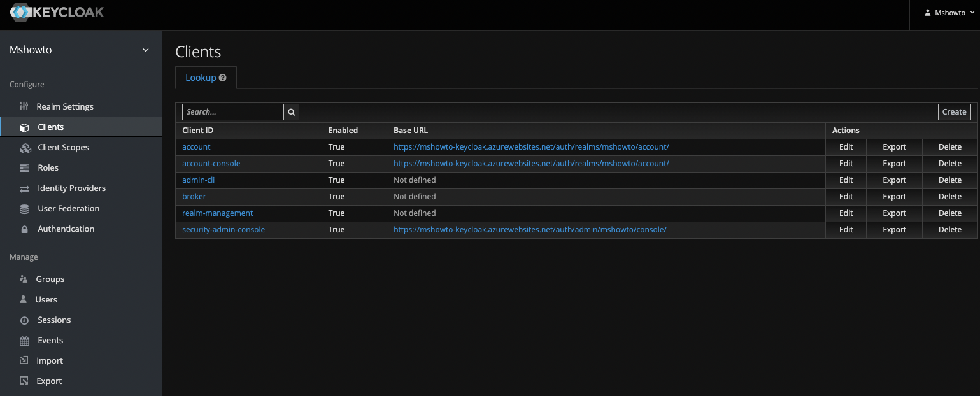
Task: Open the Mshowto user account dropdown
Action: pyautogui.click(x=949, y=13)
